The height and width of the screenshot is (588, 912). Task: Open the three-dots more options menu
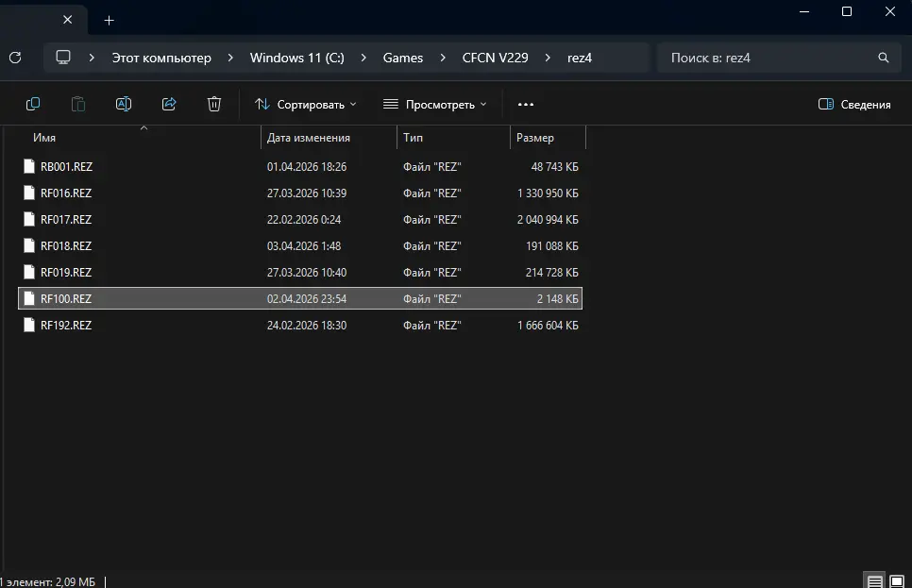tap(525, 104)
